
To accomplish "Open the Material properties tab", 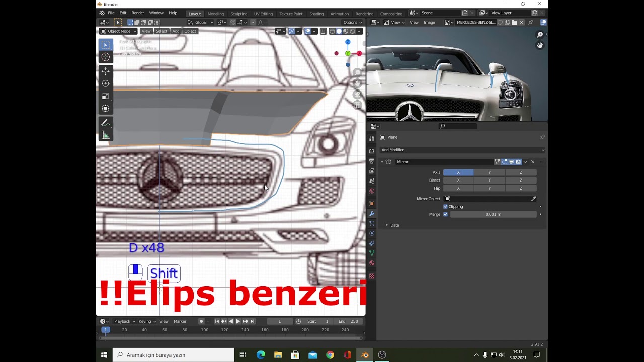I will click(x=372, y=263).
